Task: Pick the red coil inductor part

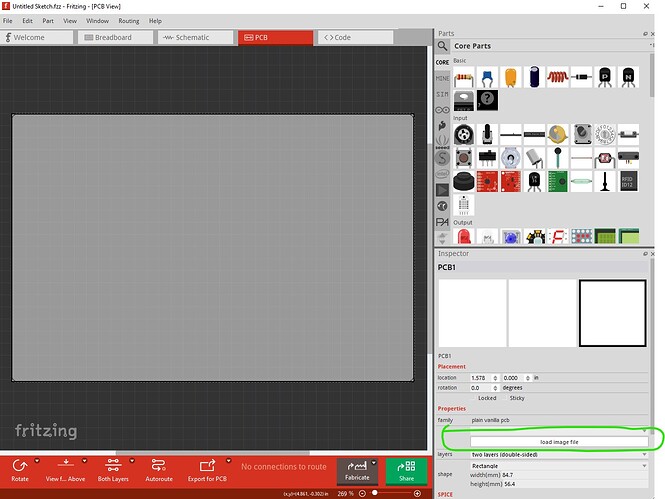Action: [558, 77]
